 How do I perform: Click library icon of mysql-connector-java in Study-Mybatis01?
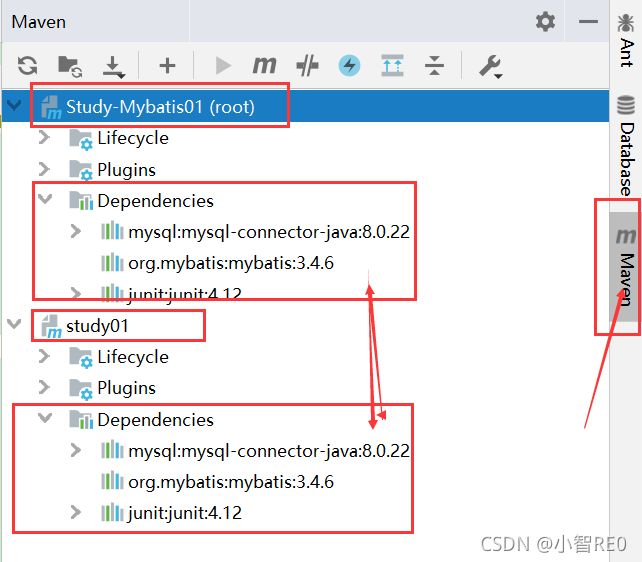[112, 231]
